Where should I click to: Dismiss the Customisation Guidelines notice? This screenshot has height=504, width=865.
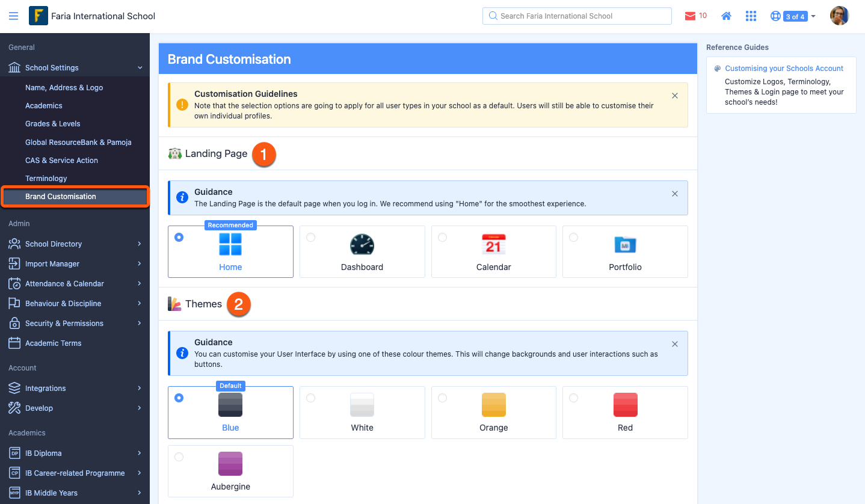point(674,95)
